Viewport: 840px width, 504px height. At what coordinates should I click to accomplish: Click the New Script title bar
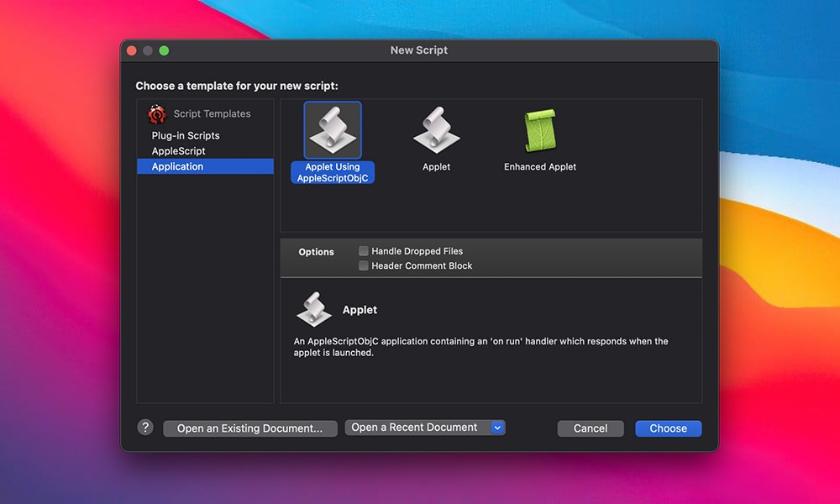419,50
